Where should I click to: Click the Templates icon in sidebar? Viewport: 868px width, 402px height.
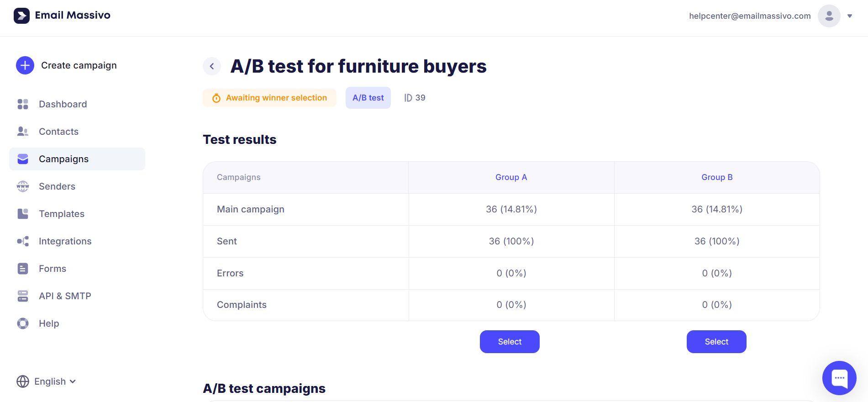23,214
